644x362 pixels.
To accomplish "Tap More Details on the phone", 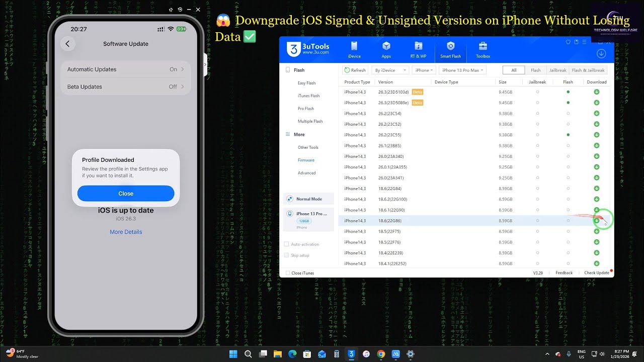I will pyautogui.click(x=126, y=232).
